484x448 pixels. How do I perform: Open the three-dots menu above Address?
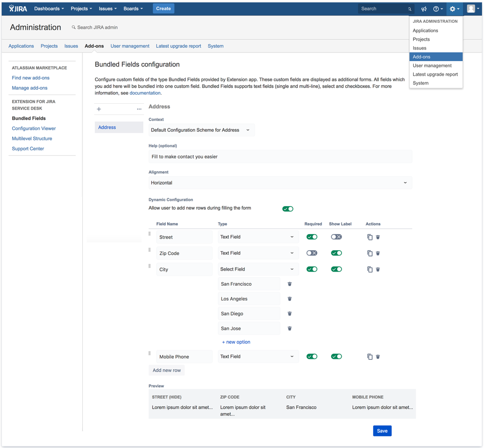139,109
